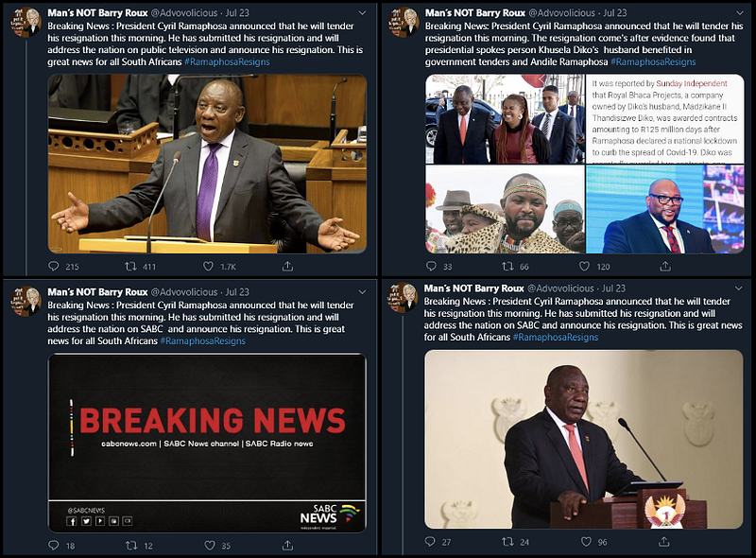Share the bottom-right podium tweet
Image resolution: width=756 pixels, height=558 pixels.
(x=664, y=541)
